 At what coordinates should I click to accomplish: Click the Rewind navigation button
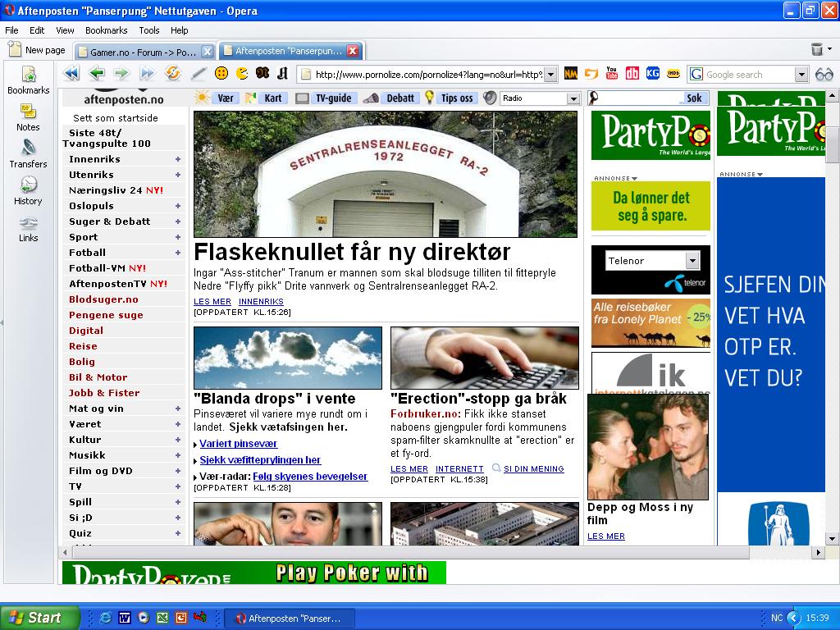coord(71,73)
